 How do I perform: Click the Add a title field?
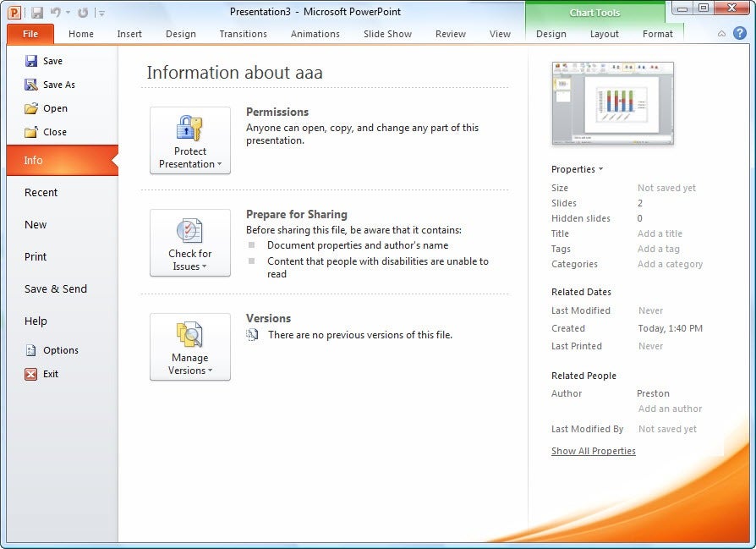tap(660, 233)
